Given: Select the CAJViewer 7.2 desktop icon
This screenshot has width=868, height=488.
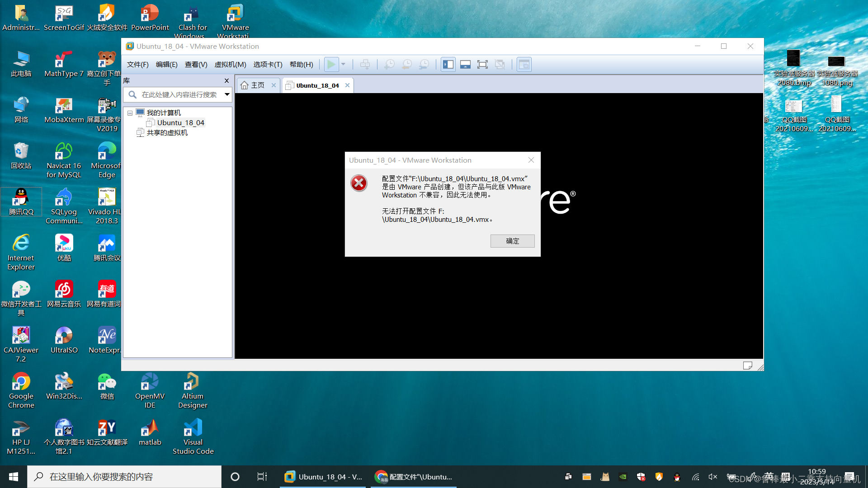Looking at the screenshot, I should pos(21,345).
